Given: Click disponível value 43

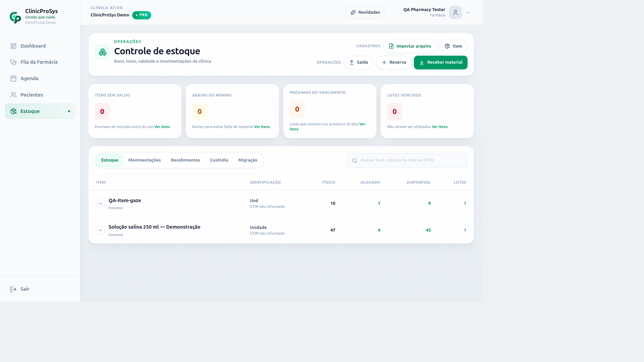Looking at the screenshot, I should coord(428,230).
